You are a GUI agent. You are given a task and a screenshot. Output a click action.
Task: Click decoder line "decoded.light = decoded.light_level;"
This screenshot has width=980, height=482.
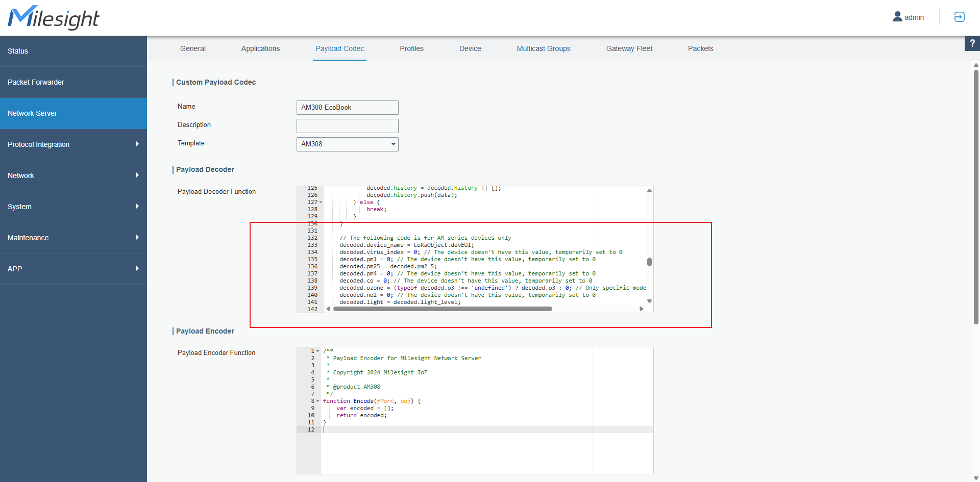point(400,302)
